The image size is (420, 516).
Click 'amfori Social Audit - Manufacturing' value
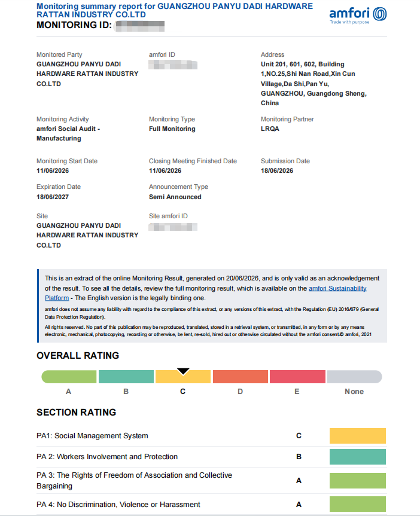point(68,133)
